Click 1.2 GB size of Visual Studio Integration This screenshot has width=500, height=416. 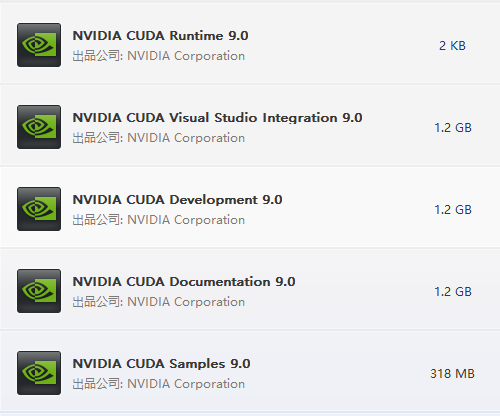453,128
